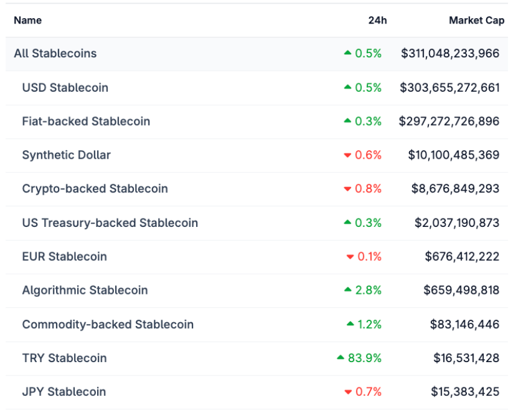Click the red down arrow for JPY Stablecoin
Image resolution: width=520 pixels, height=420 pixels.
(347, 392)
